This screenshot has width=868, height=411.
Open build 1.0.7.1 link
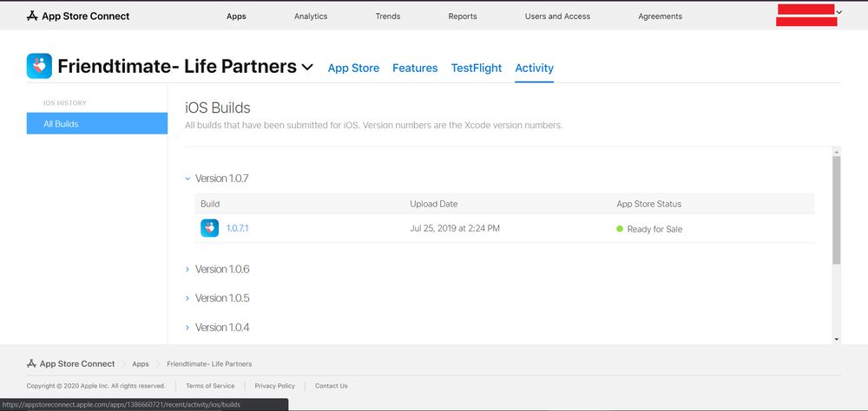pos(238,228)
